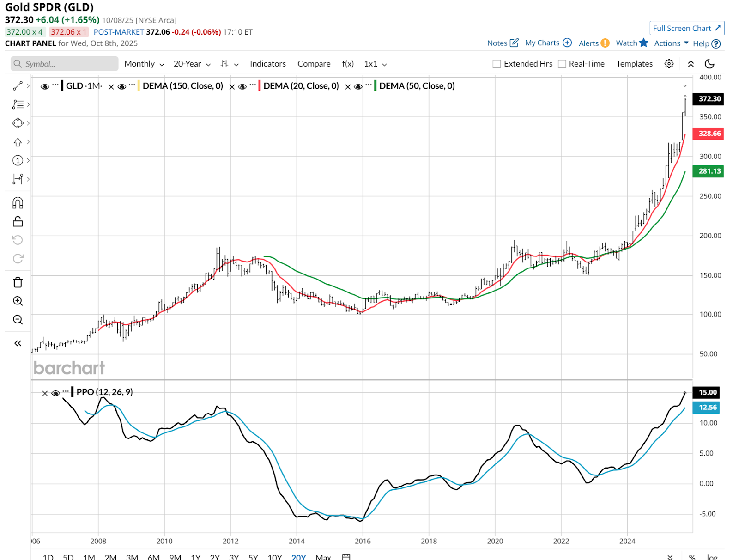
Task: Enable the Extended Hrs checkbox
Action: click(x=497, y=64)
